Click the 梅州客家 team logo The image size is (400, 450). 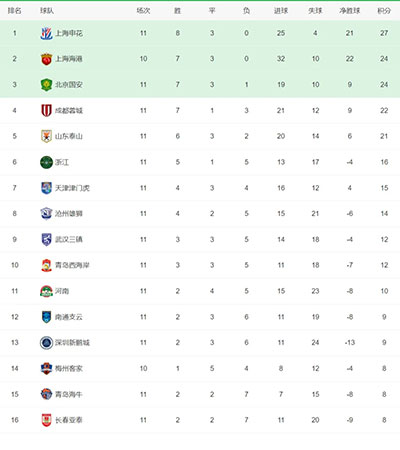click(x=46, y=368)
